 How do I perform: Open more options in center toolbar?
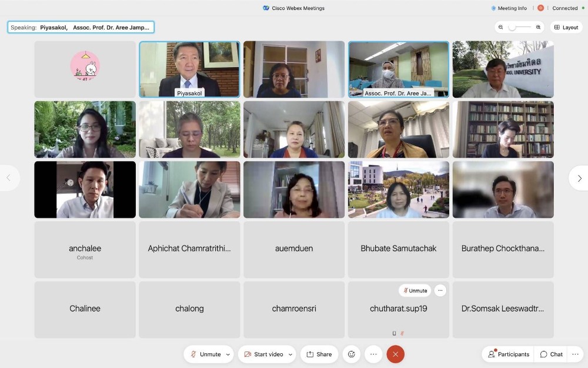click(x=373, y=354)
